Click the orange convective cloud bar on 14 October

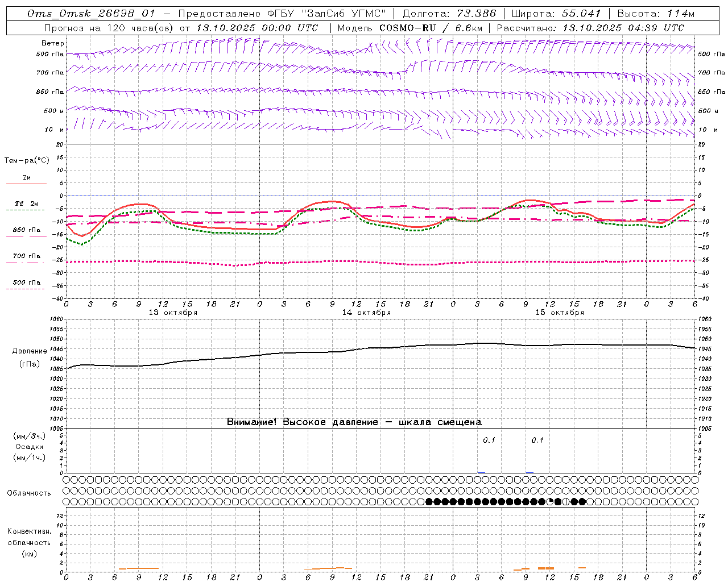[x=328, y=568]
